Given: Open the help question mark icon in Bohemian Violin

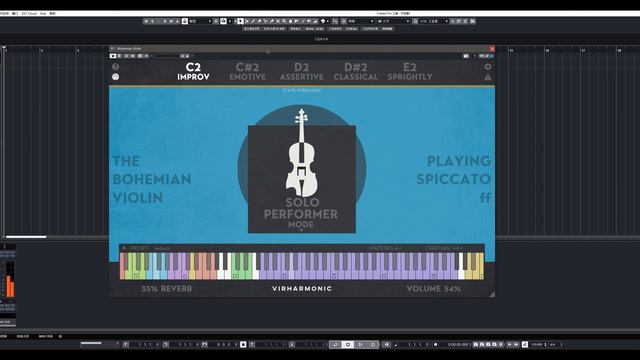Looking at the screenshot, I should click(x=116, y=67).
